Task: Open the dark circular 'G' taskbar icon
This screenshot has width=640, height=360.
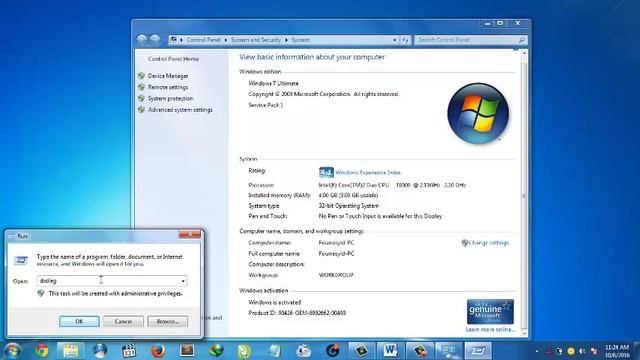Action: click(333, 351)
